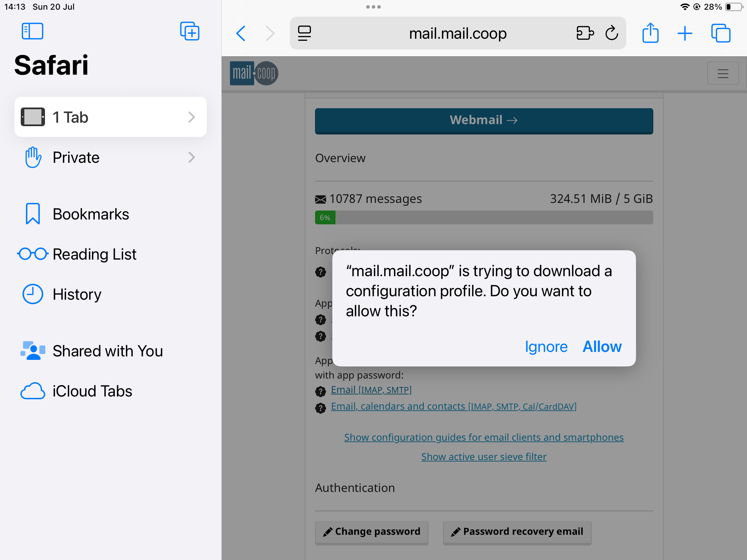This screenshot has width=747, height=560.
Task: Show configuration guides for email clients link
Action: point(484,437)
